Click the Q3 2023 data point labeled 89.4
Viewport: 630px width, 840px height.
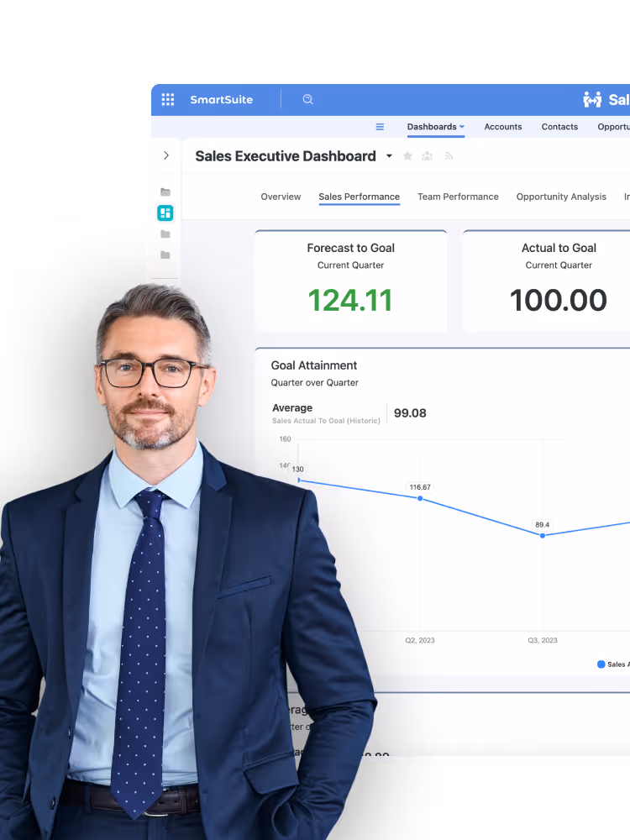coord(543,535)
